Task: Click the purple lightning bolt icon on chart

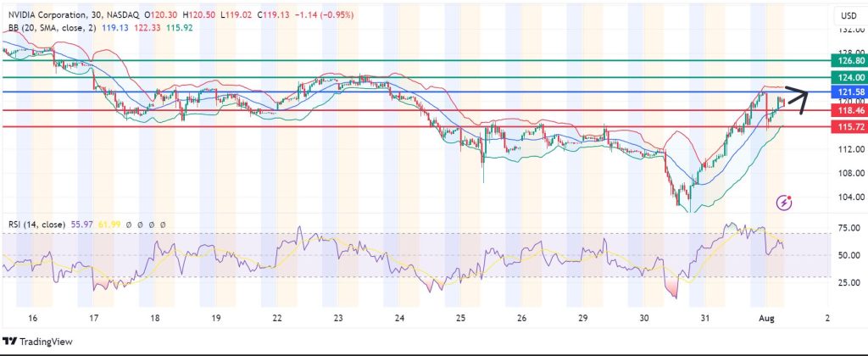Action: click(x=784, y=203)
